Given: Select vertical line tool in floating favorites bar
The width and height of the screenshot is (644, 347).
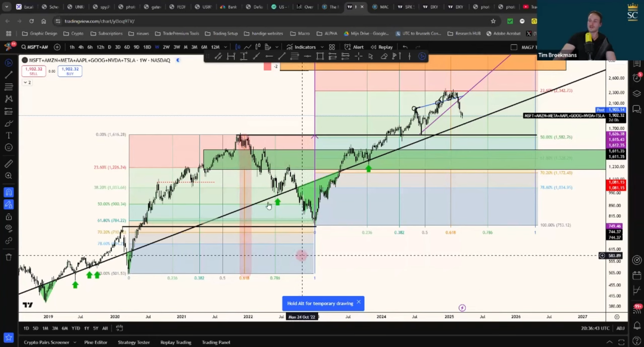Looking at the screenshot, I should click(410, 56).
